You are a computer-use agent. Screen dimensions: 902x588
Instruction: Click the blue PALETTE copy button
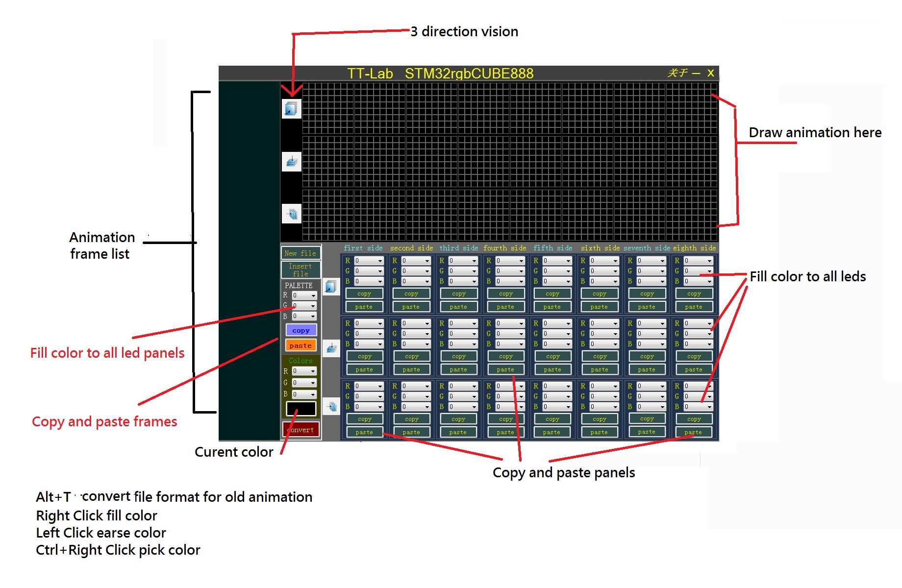(x=301, y=330)
